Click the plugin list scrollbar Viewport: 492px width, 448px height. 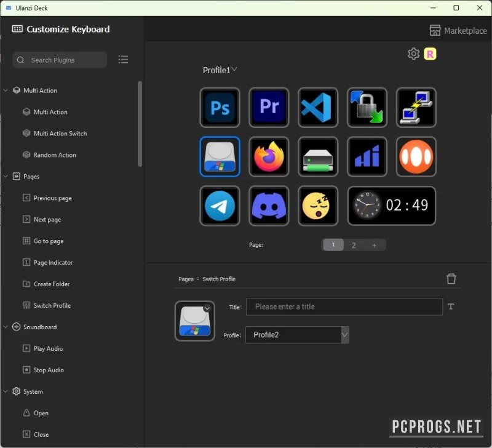point(140,124)
